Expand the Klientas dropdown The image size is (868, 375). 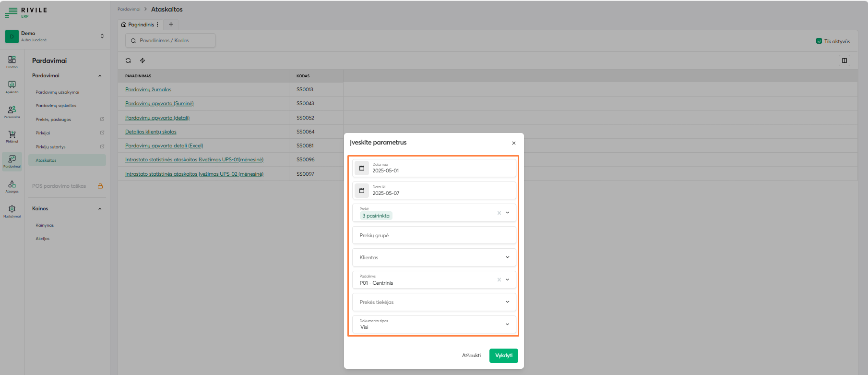click(x=507, y=257)
